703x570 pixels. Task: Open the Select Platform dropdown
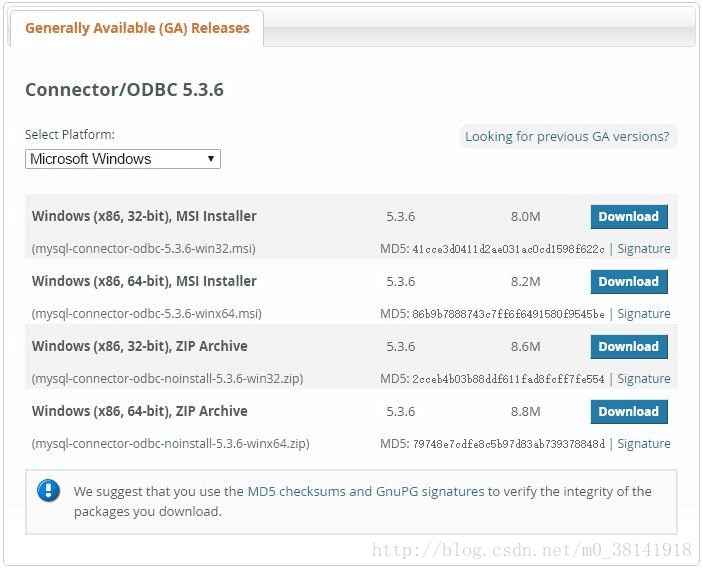(122, 159)
